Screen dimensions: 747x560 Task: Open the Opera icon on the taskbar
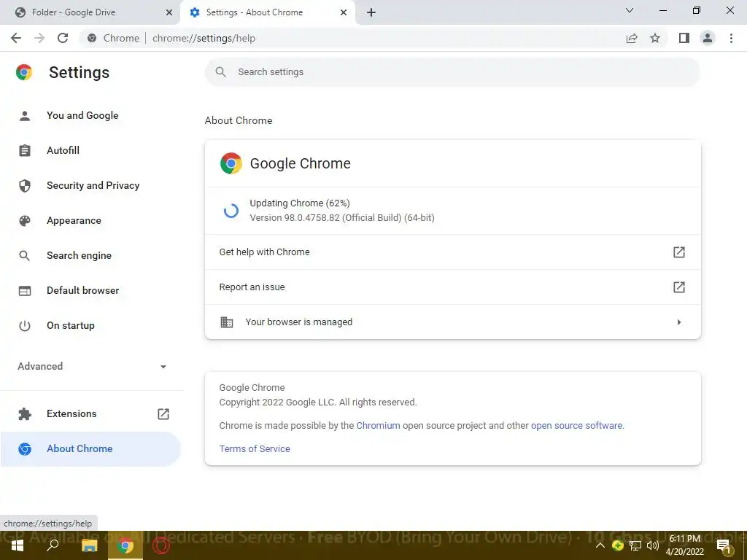161,545
